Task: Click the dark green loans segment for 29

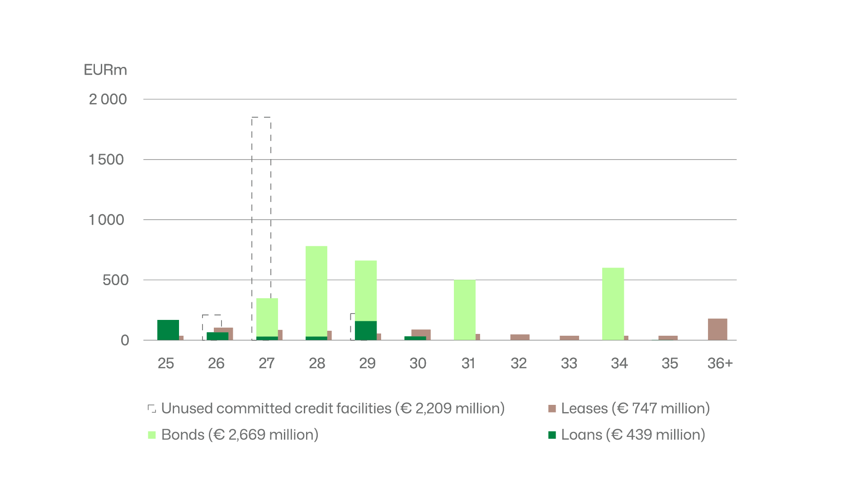Action: point(366,330)
